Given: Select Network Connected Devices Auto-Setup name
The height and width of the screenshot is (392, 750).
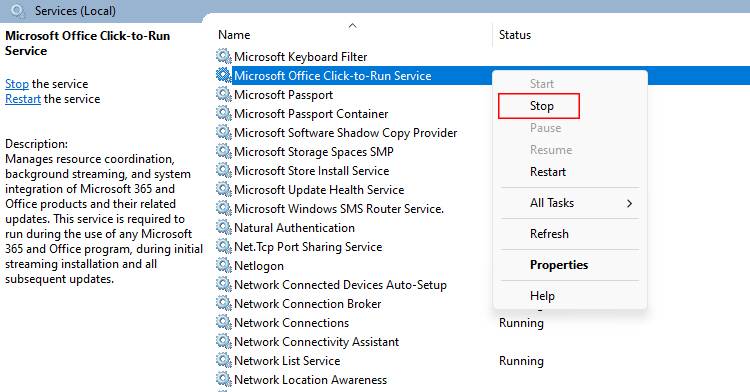Looking at the screenshot, I should [x=340, y=285].
